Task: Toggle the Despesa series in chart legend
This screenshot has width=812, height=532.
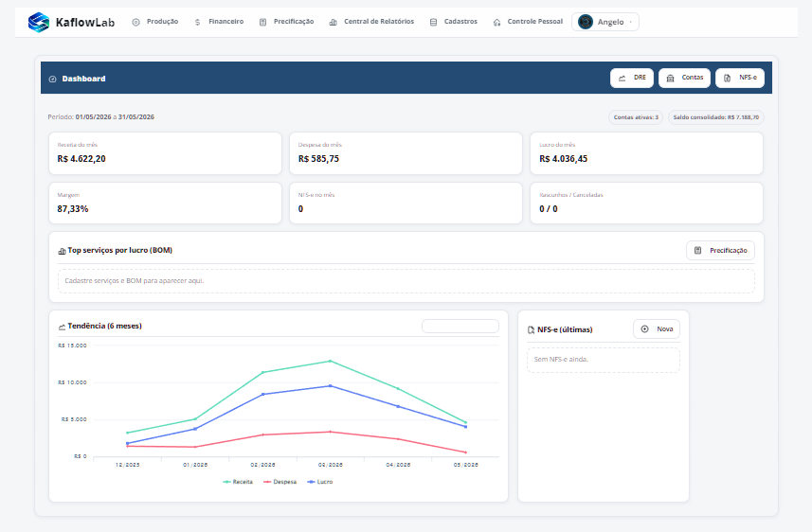Action: pyautogui.click(x=280, y=482)
